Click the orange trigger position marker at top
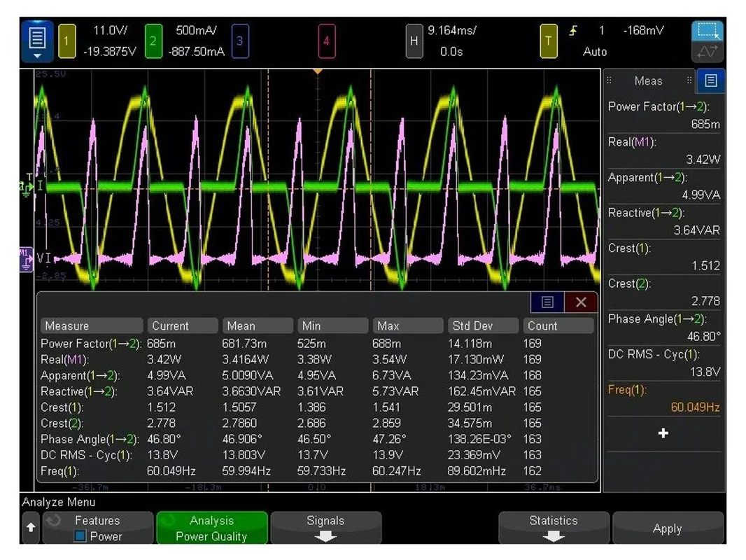The image size is (746, 560). tap(317, 71)
